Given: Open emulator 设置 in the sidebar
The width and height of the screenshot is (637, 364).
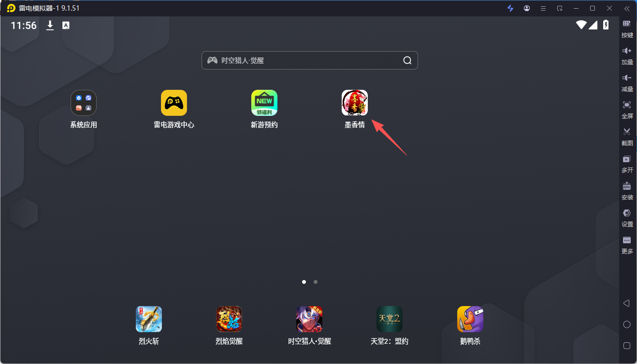Looking at the screenshot, I should (x=627, y=218).
